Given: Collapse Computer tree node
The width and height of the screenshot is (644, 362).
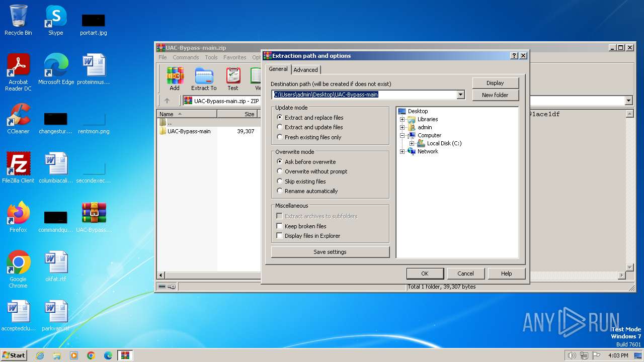Looking at the screenshot, I should [x=402, y=135].
